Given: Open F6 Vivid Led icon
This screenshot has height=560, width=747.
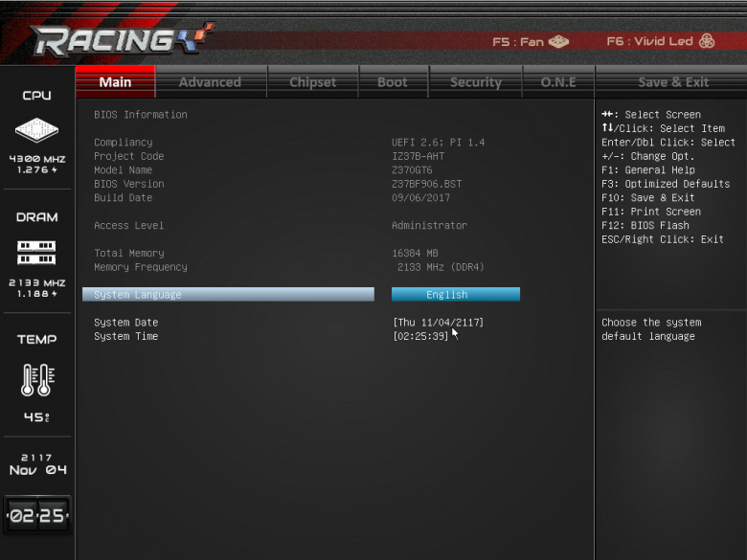Looking at the screenshot, I should click(x=707, y=41).
